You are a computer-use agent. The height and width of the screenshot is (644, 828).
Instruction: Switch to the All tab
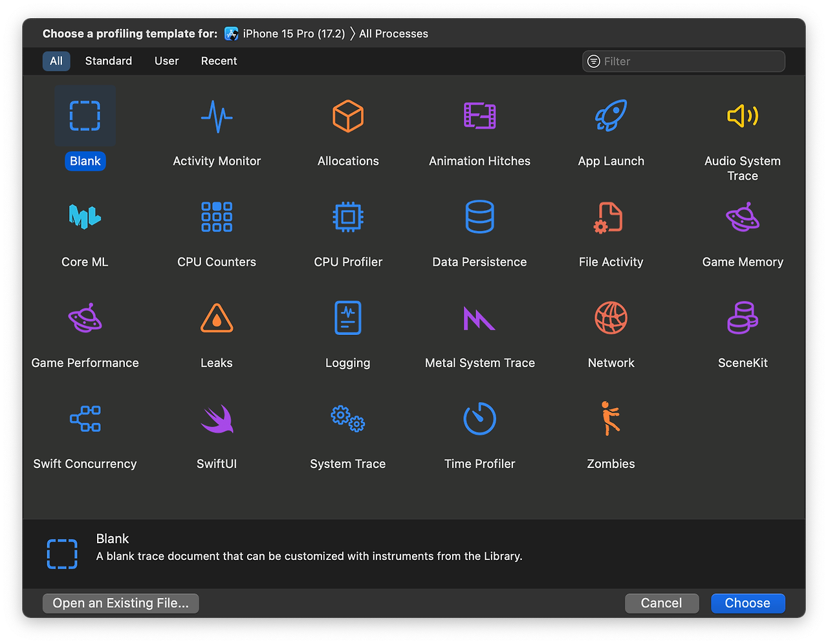[56, 61]
